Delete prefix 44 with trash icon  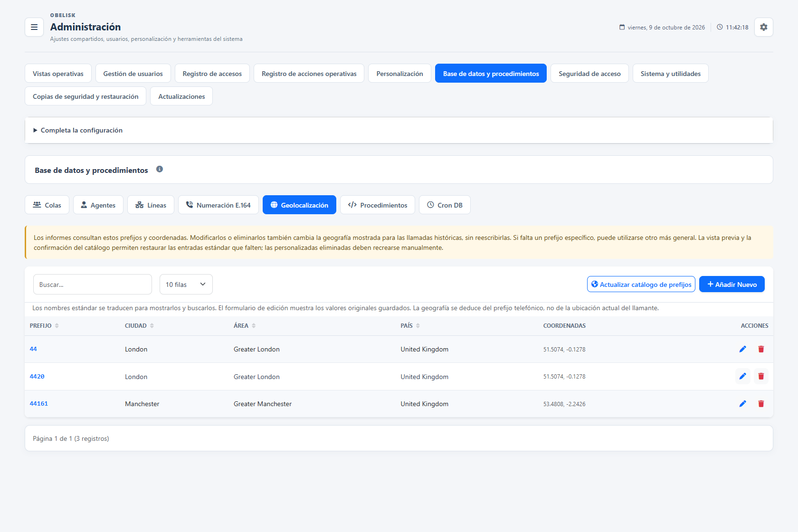click(761, 349)
